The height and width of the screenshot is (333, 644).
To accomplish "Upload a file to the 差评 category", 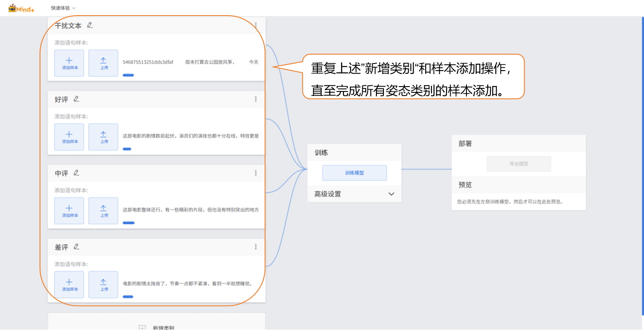I will 103,284.
